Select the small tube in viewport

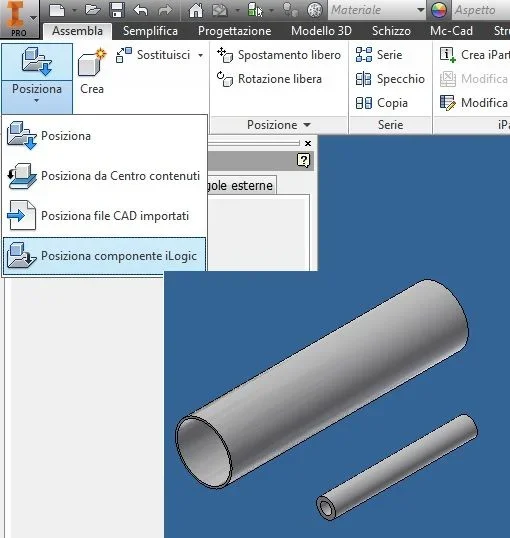pyautogui.click(x=397, y=467)
